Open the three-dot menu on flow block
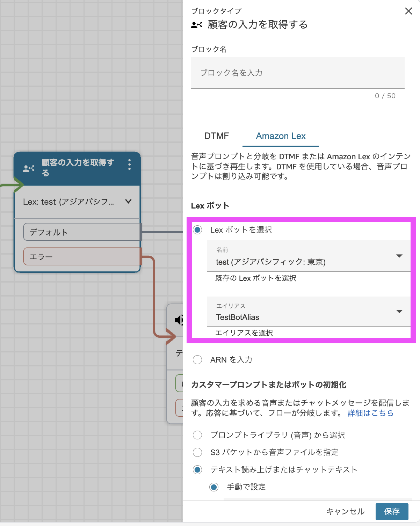 pyautogui.click(x=129, y=165)
